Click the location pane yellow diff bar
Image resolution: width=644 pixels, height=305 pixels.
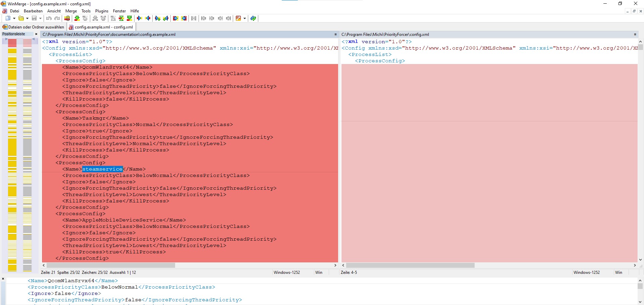tap(12, 147)
